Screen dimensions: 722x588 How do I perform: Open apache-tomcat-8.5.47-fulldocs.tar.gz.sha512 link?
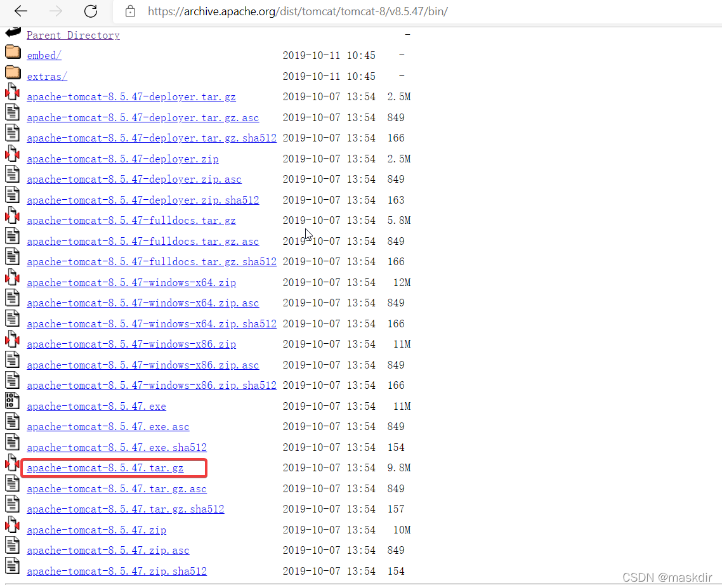[x=152, y=262]
